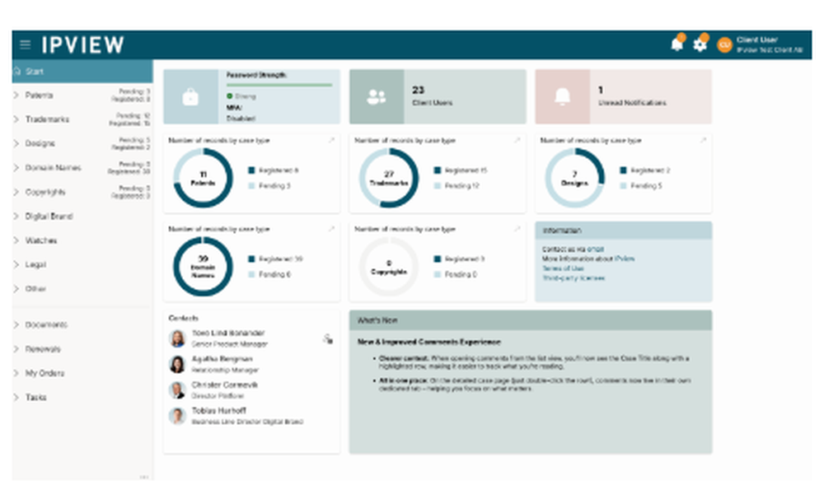Image resolution: width=824 pixels, height=504 pixels.
Task: Click the bell icon on Unread Notifications card
Action: coord(564,96)
